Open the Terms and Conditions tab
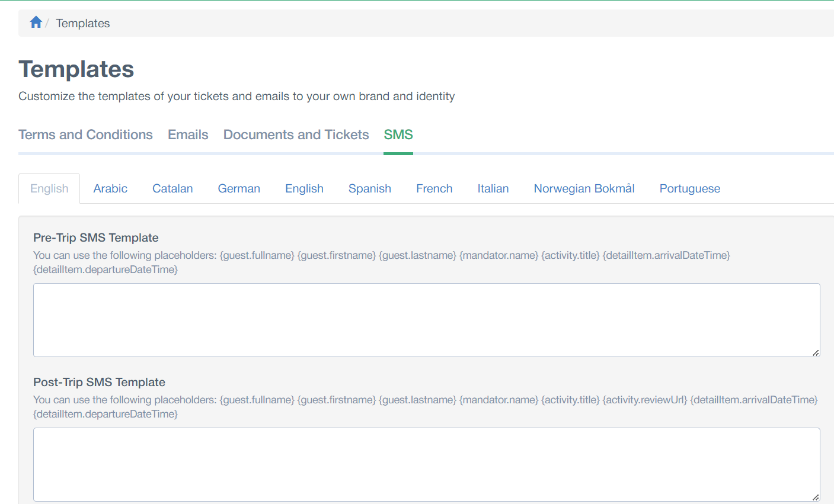 tap(85, 134)
